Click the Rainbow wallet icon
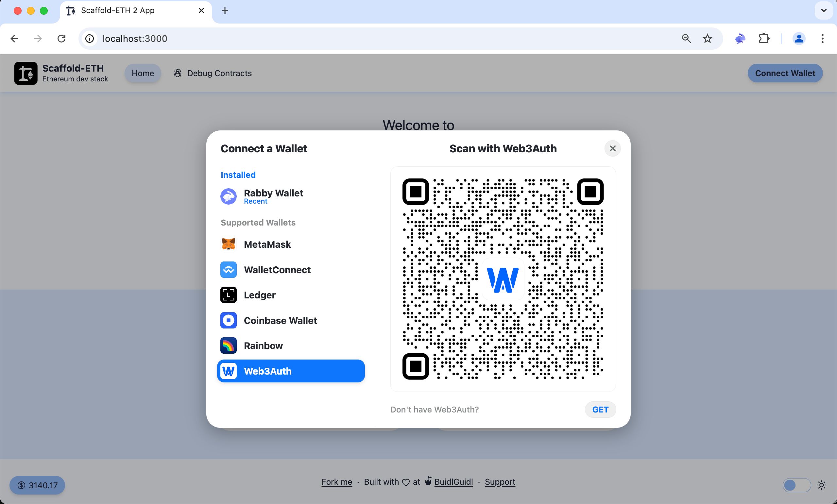This screenshot has height=504, width=837. (229, 345)
